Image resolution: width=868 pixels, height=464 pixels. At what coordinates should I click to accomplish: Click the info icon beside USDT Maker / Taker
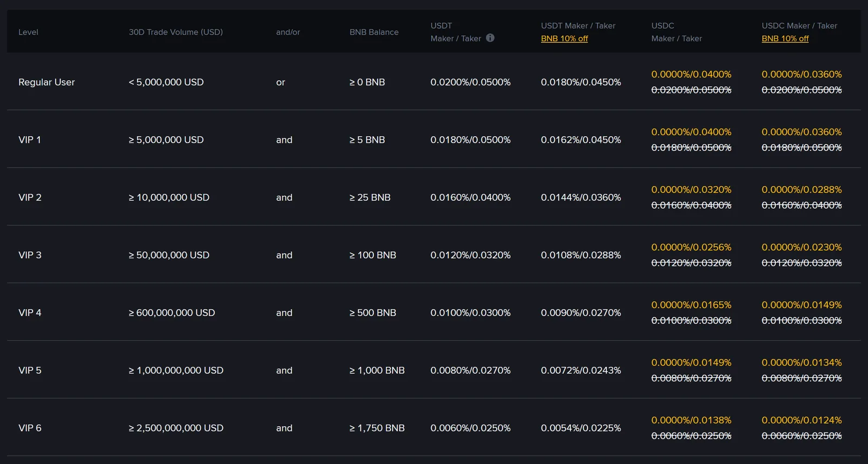click(490, 38)
